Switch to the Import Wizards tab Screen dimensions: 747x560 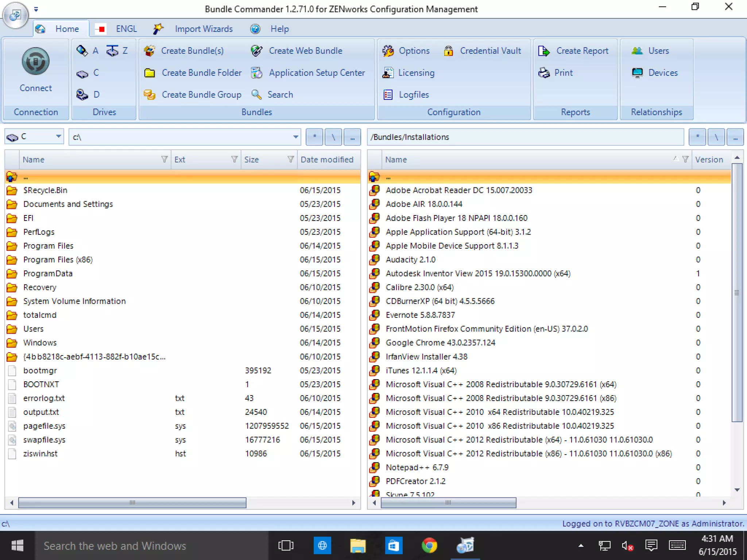point(203,29)
